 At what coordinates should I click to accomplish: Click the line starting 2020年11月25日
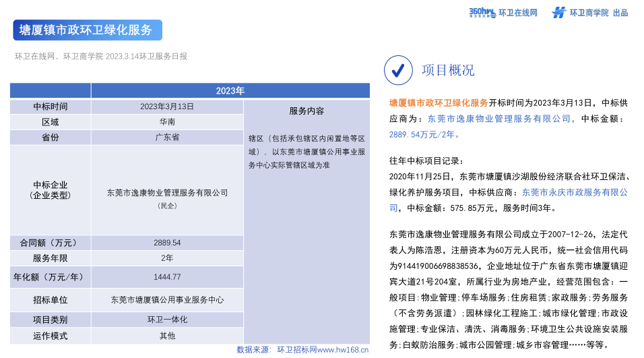pyautogui.click(x=509, y=177)
